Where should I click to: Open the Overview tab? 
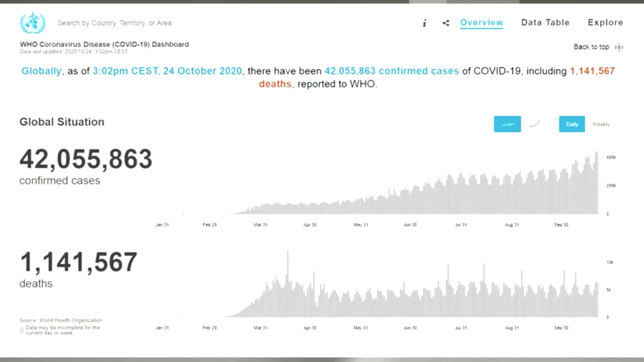pos(481,23)
